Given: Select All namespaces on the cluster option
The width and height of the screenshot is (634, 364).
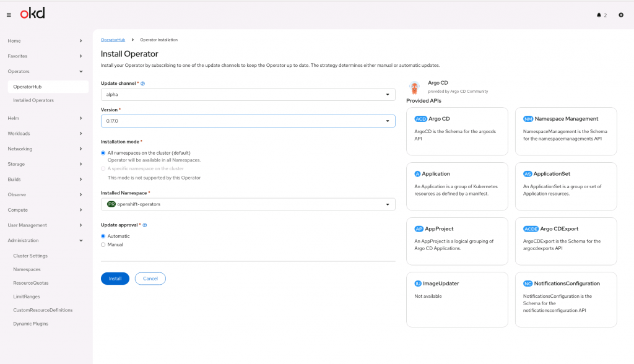Looking at the screenshot, I should 103,153.
